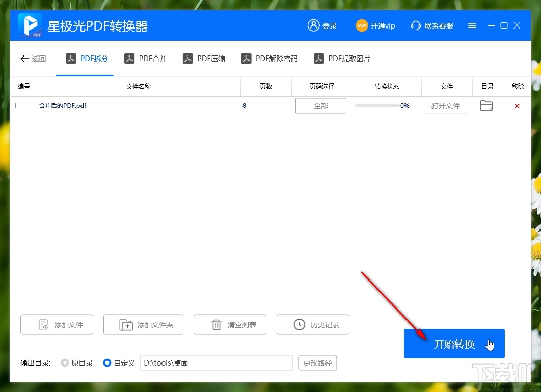This screenshot has width=541, height=392.
Task: Open the 全部 page range selector
Action: tap(321, 105)
